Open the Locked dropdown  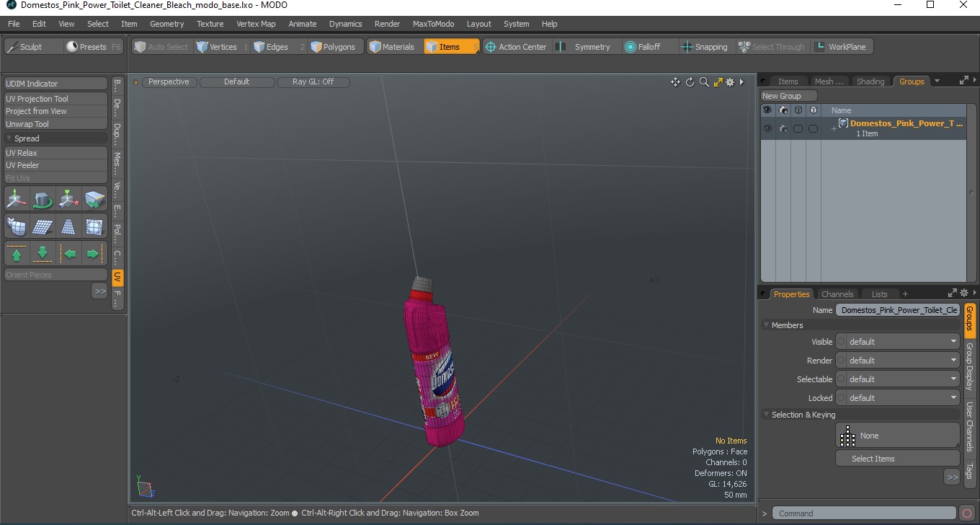tap(898, 398)
